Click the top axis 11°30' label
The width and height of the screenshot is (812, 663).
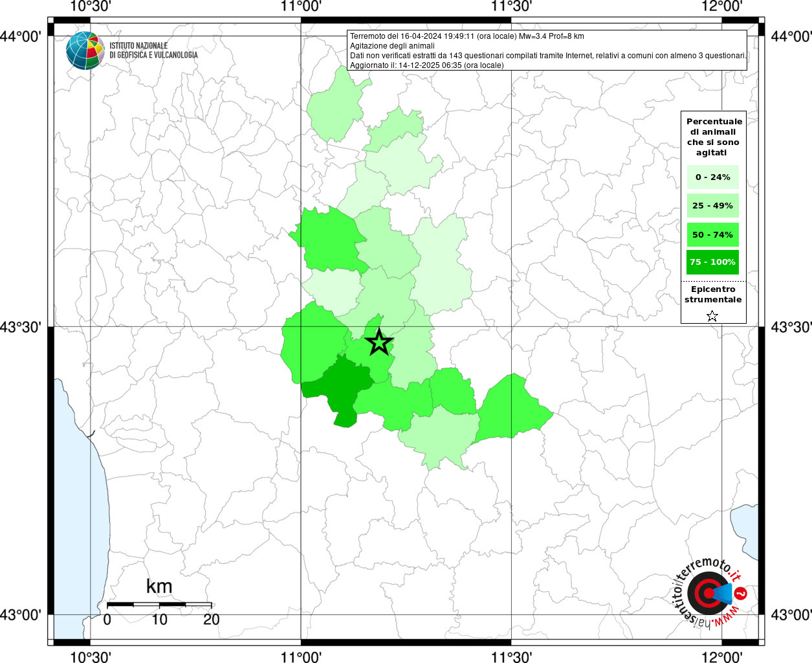[x=512, y=6]
